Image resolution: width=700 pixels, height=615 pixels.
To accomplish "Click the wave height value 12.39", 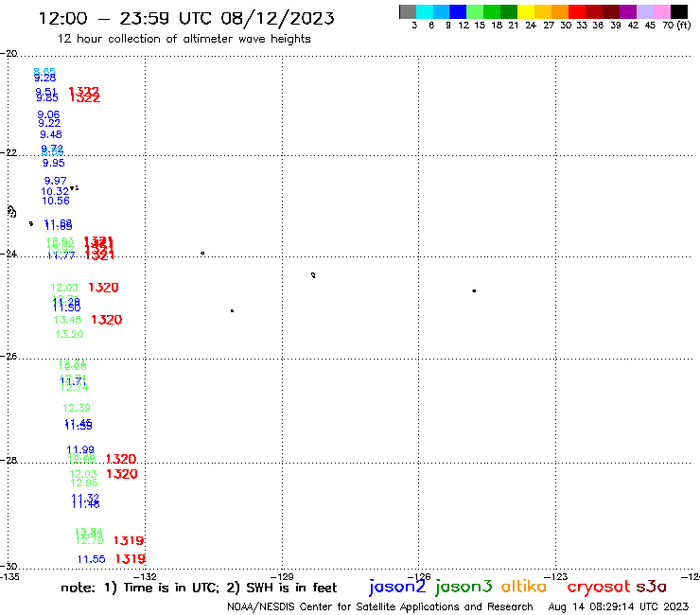I will (77, 408).
